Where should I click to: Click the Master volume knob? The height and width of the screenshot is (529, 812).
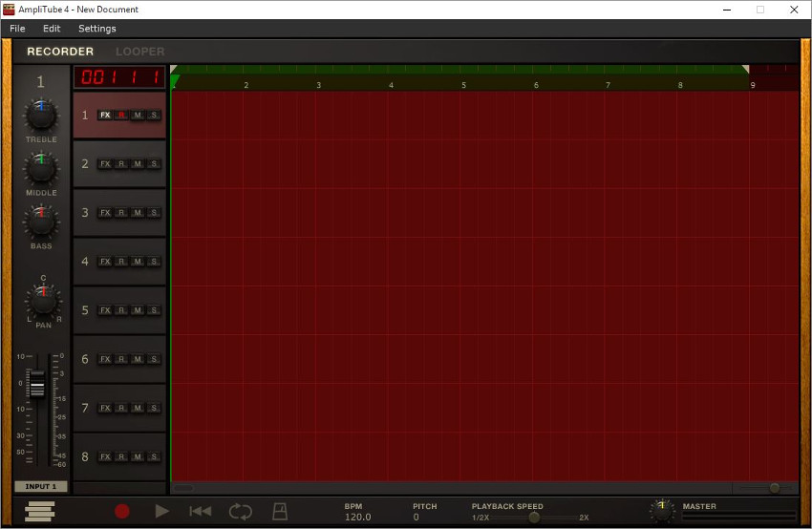(662, 511)
